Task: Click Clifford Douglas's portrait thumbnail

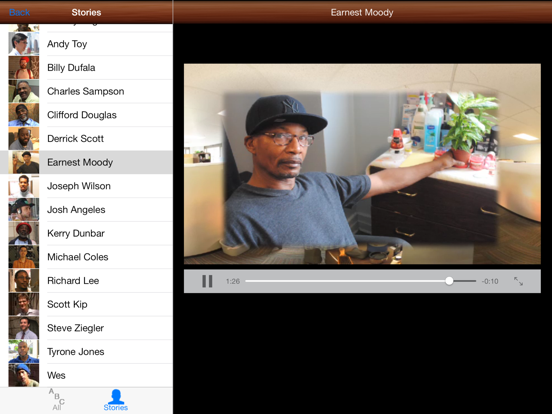Action: point(24,115)
